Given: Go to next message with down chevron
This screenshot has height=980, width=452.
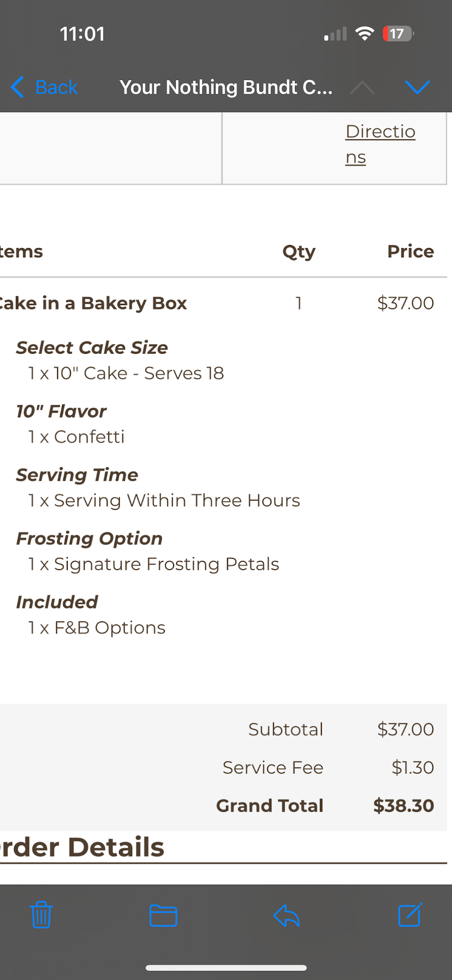Looking at the screenshot, I should [x=417, y=87].
